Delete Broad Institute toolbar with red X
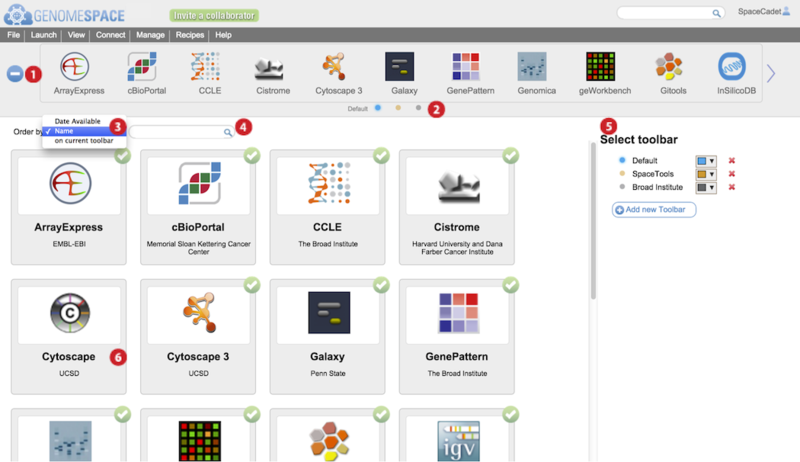800x462 pixels. click(732, 187)
